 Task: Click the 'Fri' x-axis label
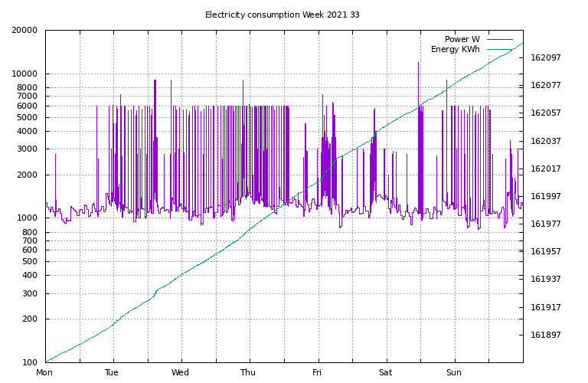point(317,373)
